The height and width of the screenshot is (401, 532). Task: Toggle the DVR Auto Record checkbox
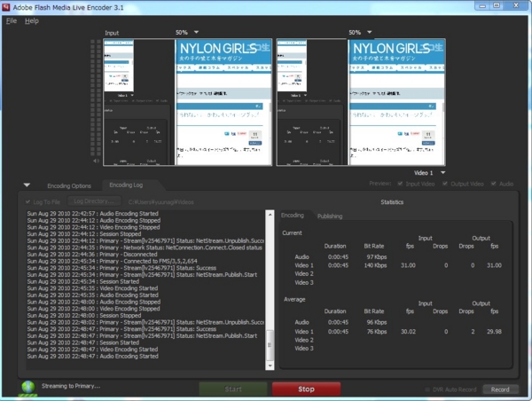(x=427, y=389)
